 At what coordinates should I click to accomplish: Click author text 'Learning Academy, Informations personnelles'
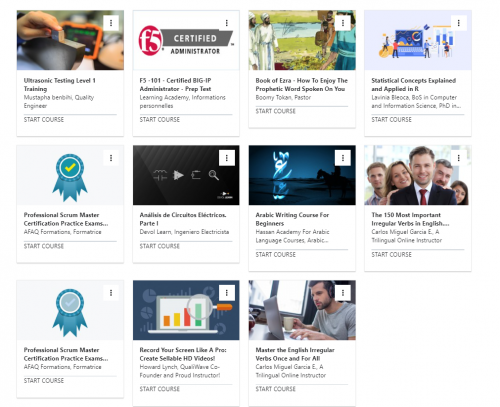click(x=183, y=102)
